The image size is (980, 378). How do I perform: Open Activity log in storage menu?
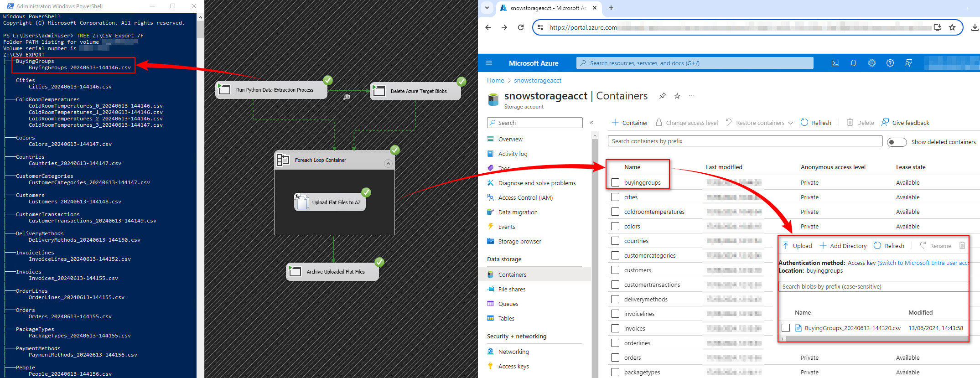coord(513,154)
